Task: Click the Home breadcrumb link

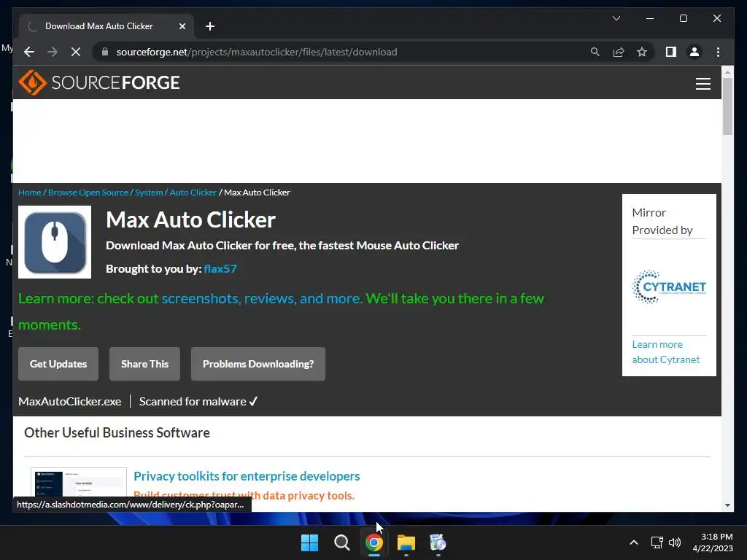Action: pyautogui.click(x=29, y=192)
